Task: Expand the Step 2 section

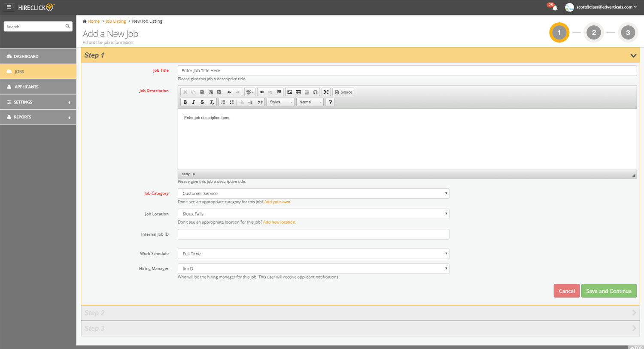Action: (360, 313)
